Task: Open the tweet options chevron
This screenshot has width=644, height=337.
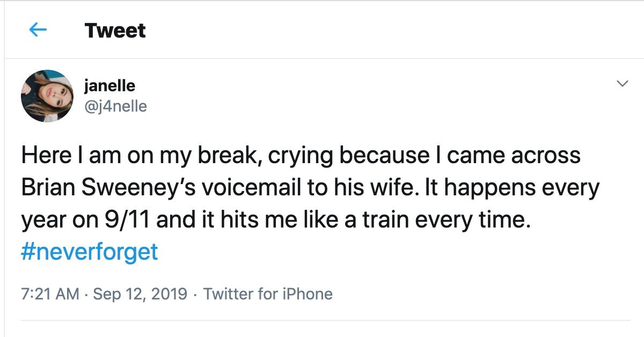Action: 623,84
